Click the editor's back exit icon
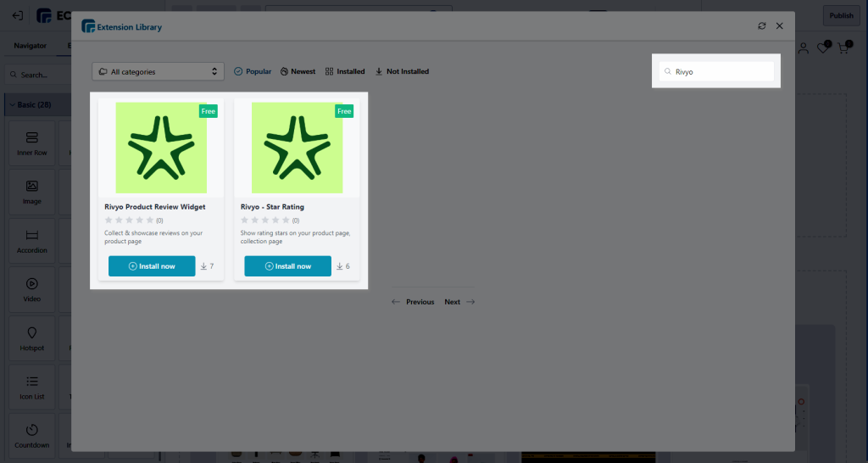Image resolution: width=868 pixels, height=463 pixels. (18, 15)
